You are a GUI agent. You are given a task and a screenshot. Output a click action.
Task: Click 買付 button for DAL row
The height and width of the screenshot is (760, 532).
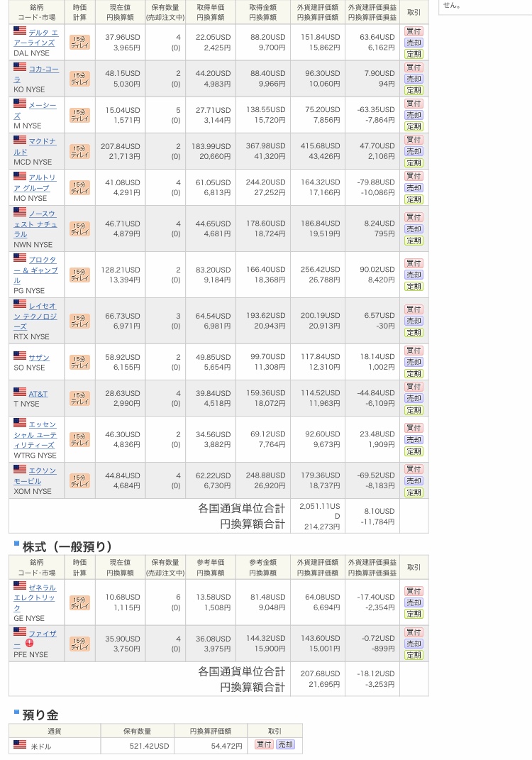point(414,31)
